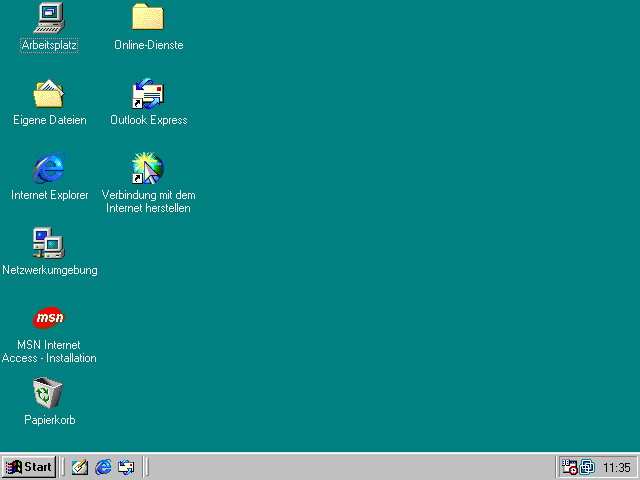Launch Internet Explorer from quick launch bar

[x=103, y=467]
